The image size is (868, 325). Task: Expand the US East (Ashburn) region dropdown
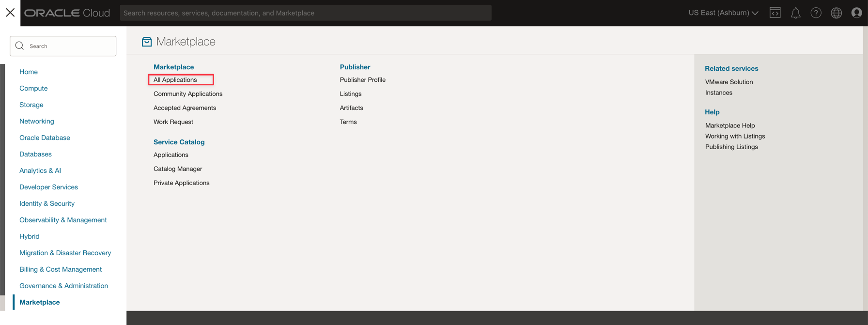723,13
